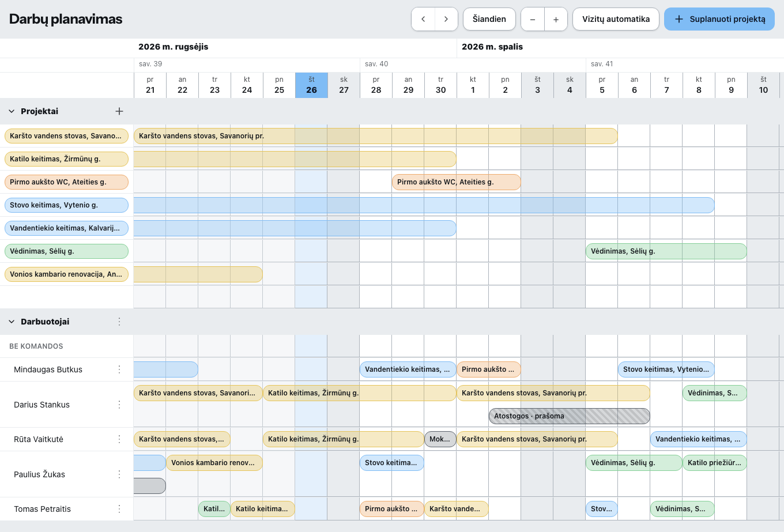Click week label sav. 41
784x532 pixels.
coord(602,64)
